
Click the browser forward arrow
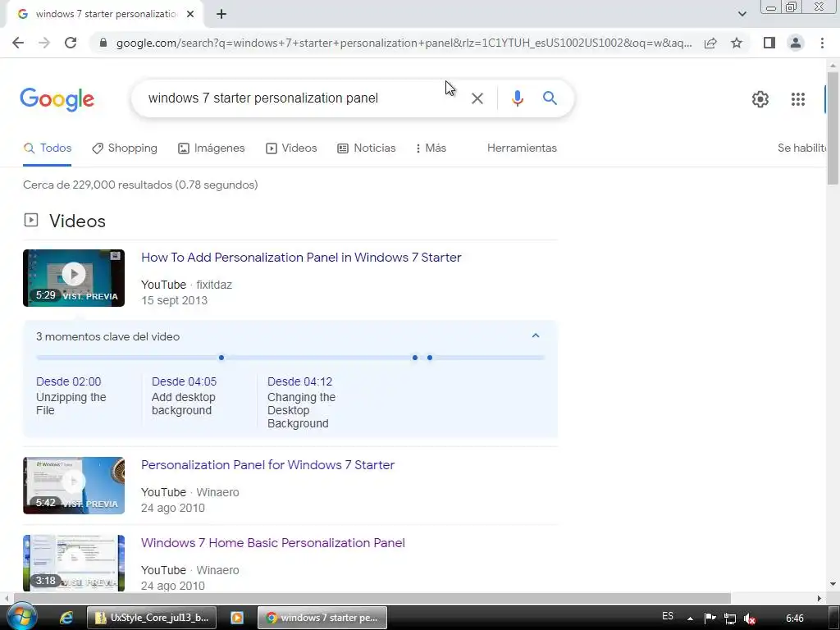pos(44,43)
